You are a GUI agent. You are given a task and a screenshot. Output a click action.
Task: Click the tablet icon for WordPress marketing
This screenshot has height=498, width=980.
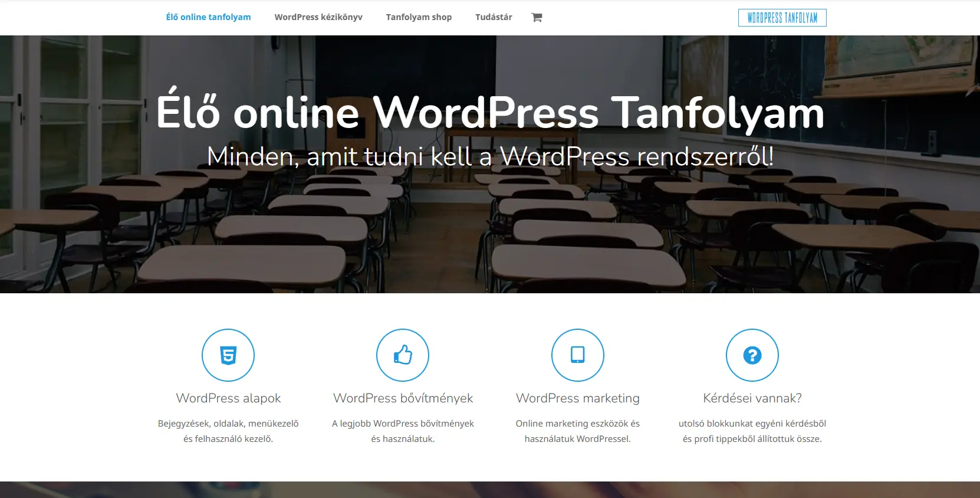click(578, 355)
